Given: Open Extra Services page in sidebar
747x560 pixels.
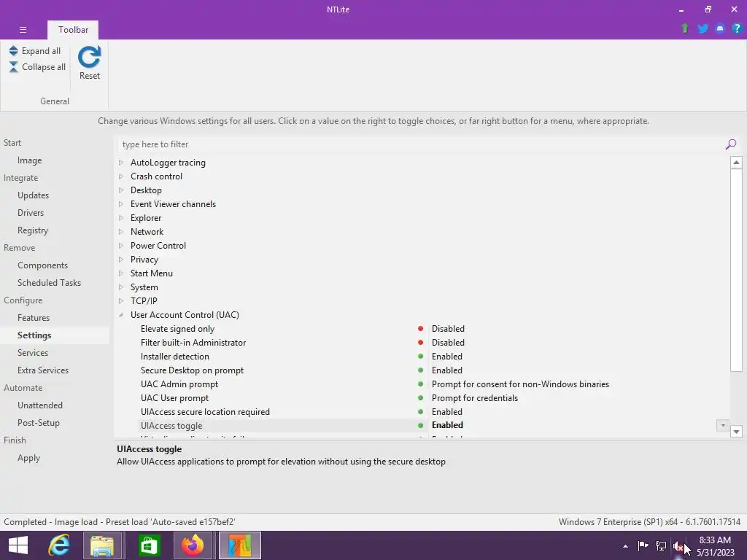Looking at the screenshot, I should pyautogui.click(x=43, y=370).
